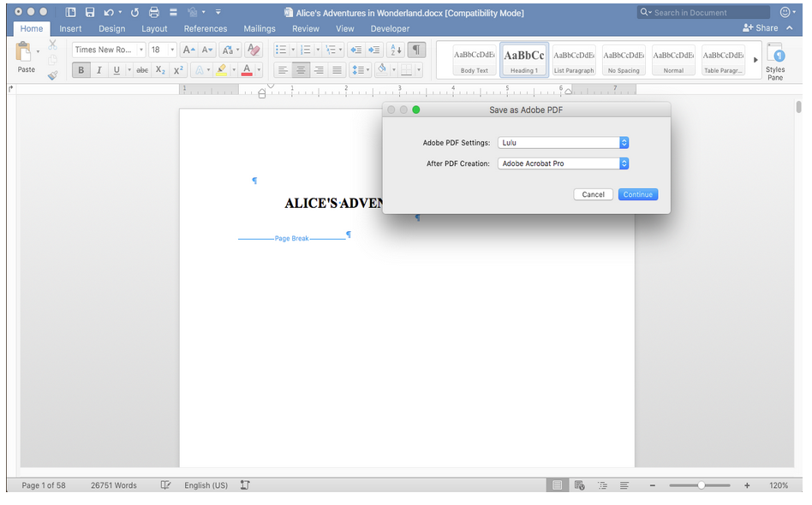Apply superscript formatting

(178, 70)
